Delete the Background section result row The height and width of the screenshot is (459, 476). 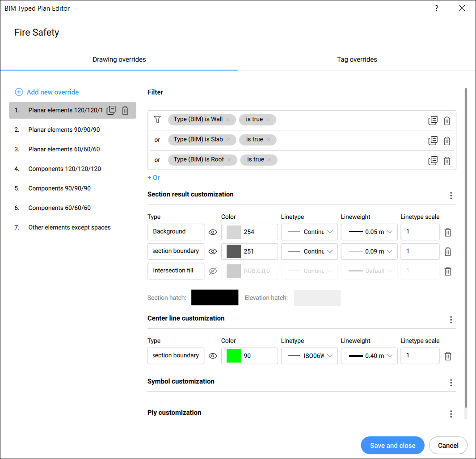(x=448, y=232)
